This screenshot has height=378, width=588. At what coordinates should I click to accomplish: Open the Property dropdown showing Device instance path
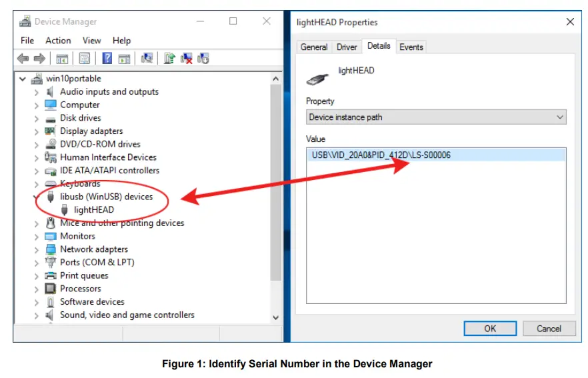click(436, 117)
